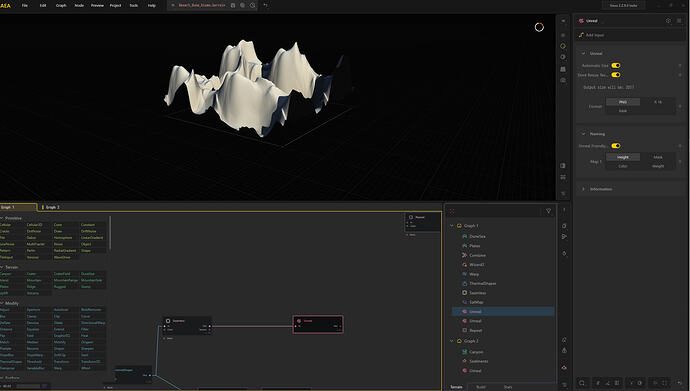The height and width of the screenshot is (391, 690).
Task: Add a RadialGradient node from the toolbox
Action: tap(65, 251)
